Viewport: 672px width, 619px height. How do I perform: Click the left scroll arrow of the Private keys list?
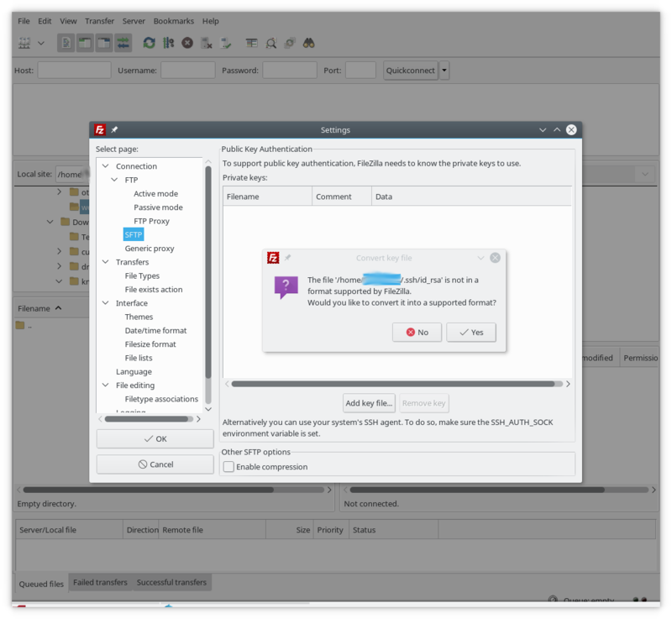tap(227, 384)
